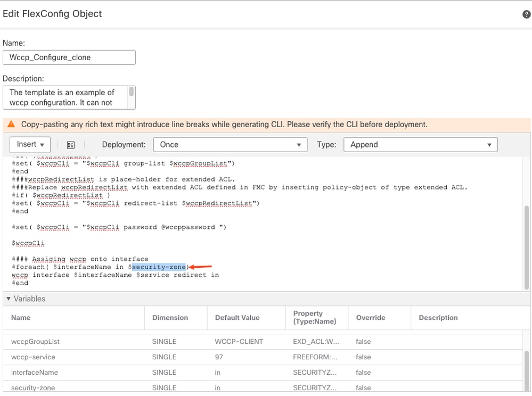Click the $wccpCli line in editor
Screen dimensions: 532x396
28,243
